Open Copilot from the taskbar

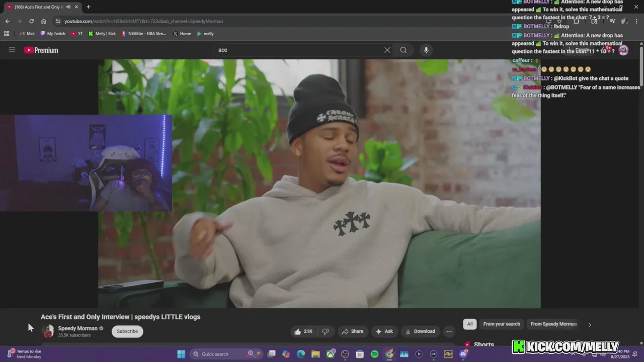tap(286, 354)
